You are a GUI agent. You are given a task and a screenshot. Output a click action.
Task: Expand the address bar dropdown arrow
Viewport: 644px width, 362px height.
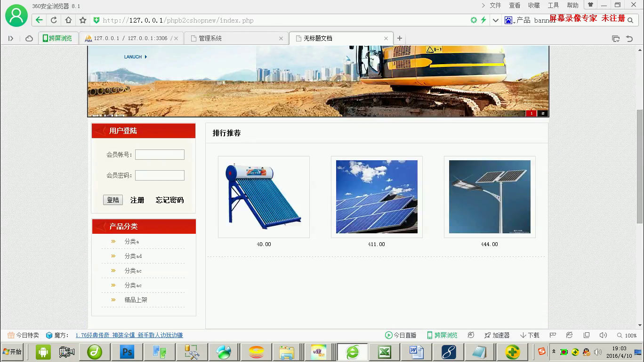click(x=495, y=20)
